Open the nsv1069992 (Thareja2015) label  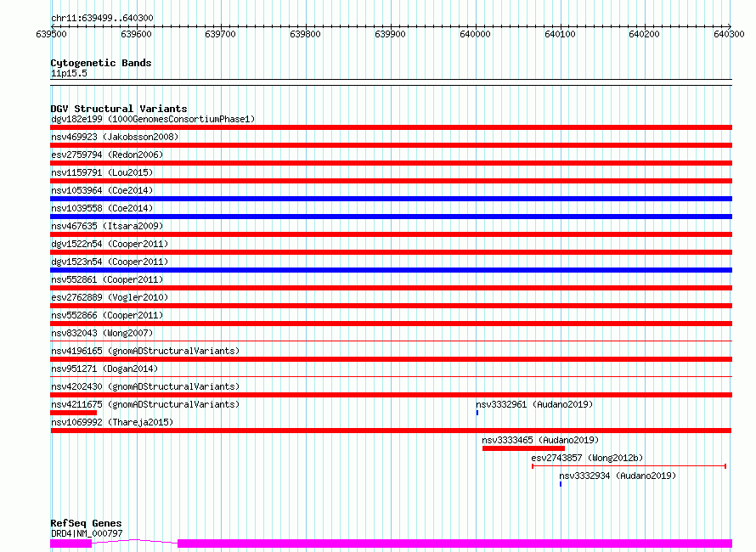(112, 422)
